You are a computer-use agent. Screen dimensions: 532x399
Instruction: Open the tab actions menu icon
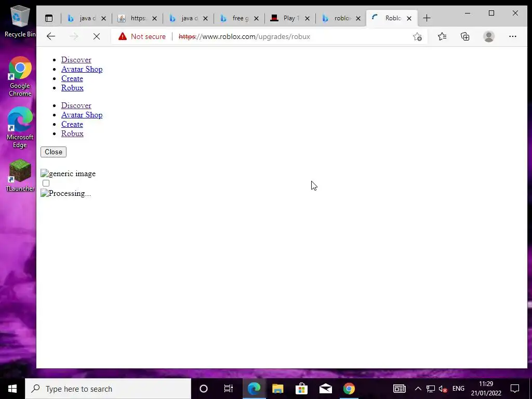(49, 18)
